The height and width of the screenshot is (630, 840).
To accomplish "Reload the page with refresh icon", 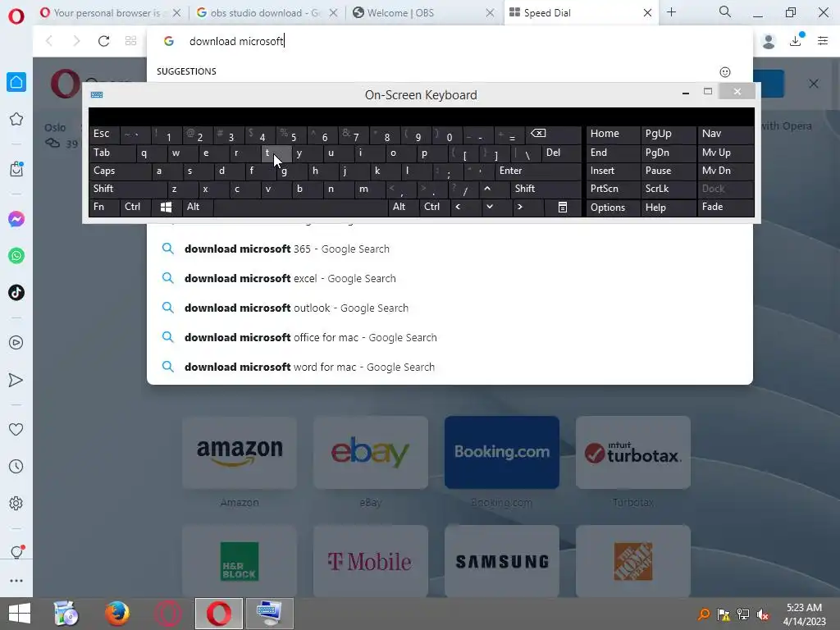I will pyautogui.click(x=104, y=41).
